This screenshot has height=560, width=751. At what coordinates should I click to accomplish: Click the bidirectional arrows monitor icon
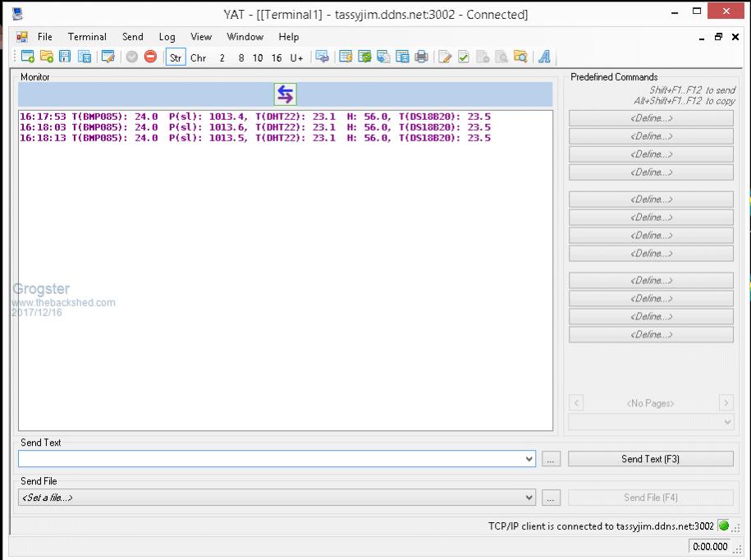(285, 94)
